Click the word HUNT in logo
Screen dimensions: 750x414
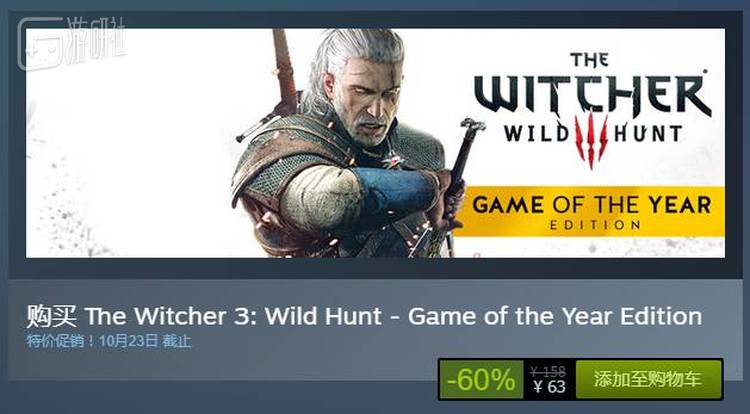coord(648,133)
